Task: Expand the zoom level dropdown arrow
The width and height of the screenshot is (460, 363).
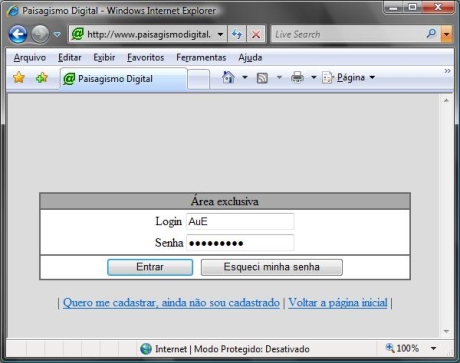Action: coord(433,349)
